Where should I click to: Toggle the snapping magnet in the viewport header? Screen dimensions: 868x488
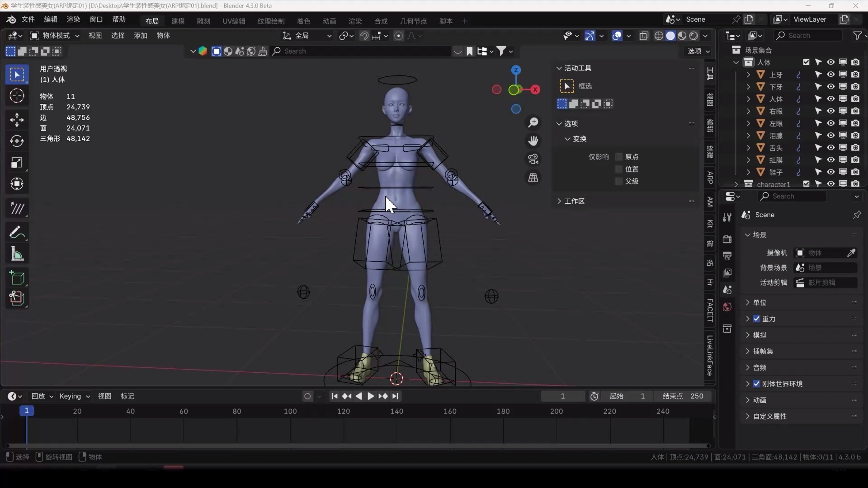click(x=364, y=36)
